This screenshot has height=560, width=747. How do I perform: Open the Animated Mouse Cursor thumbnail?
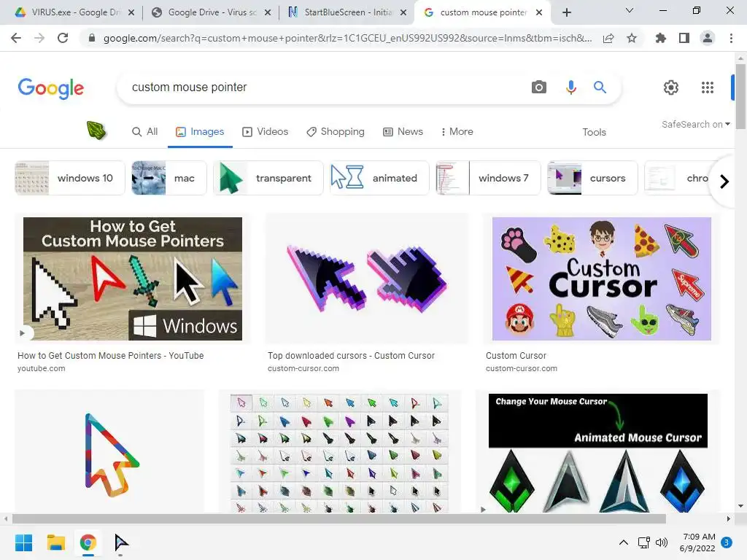coord(598,453)
